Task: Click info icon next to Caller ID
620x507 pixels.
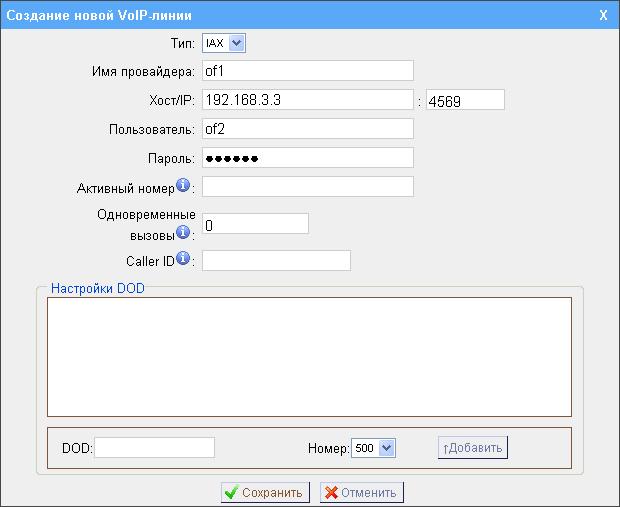Action: coord(183,259)
